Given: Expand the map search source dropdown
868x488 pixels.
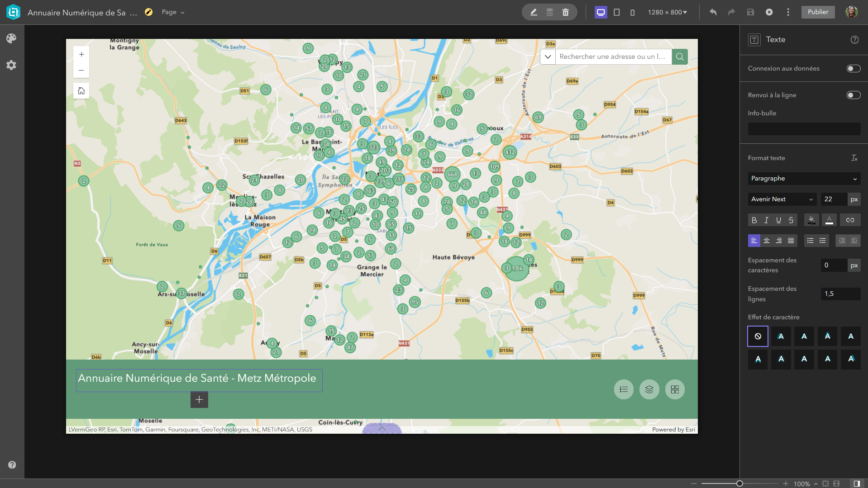Looking at the screenshot, I should coord(548,57).
